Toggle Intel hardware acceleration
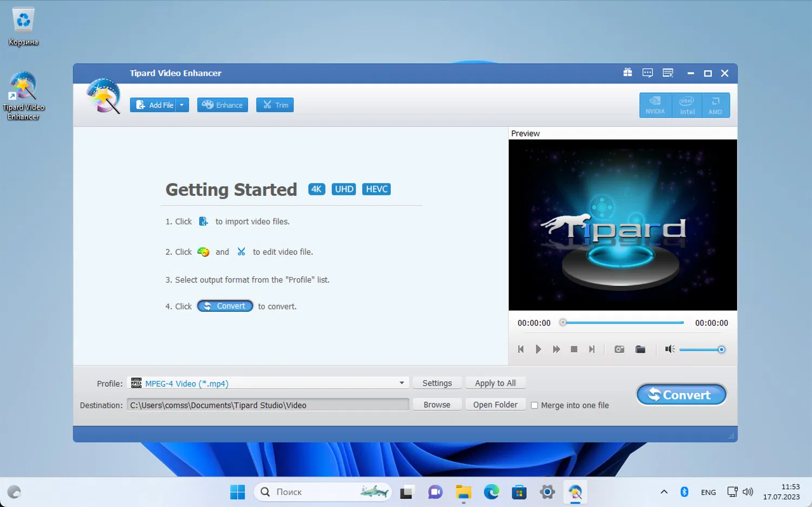Viewport: 812px width, 507px height. point(687,105)
